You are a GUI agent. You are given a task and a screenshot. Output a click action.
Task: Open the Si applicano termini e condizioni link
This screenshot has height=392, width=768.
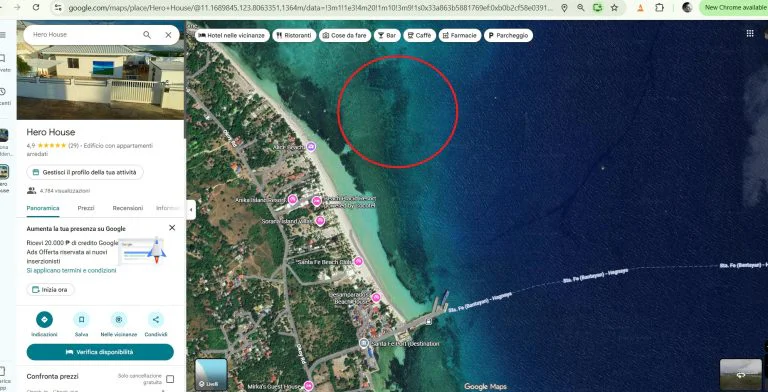click(x=72, y=270)
